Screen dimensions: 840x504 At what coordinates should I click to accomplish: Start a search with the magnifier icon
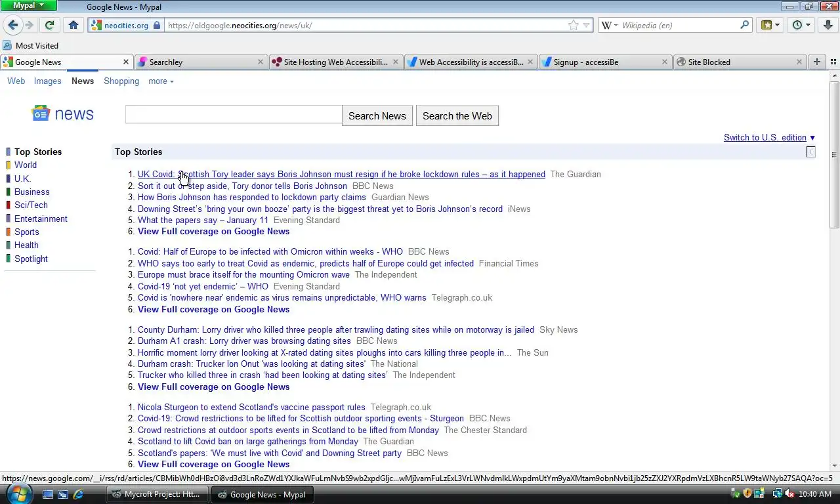[744, 26]
